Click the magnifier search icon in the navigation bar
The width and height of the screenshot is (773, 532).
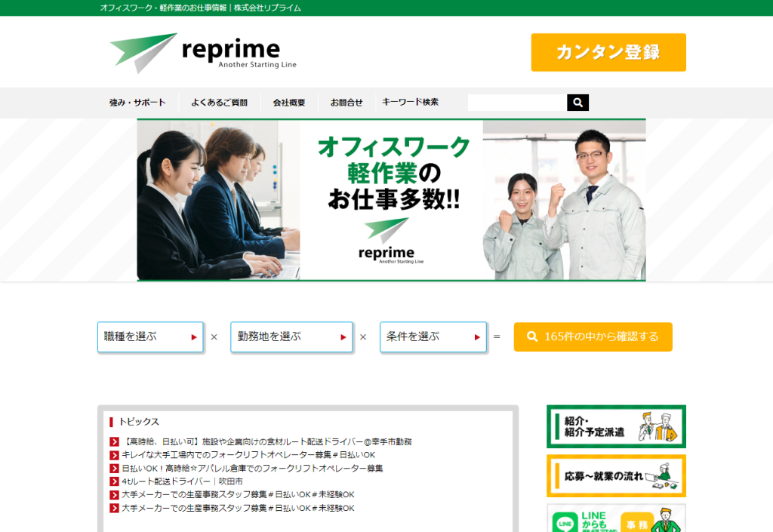coord(577,102)
